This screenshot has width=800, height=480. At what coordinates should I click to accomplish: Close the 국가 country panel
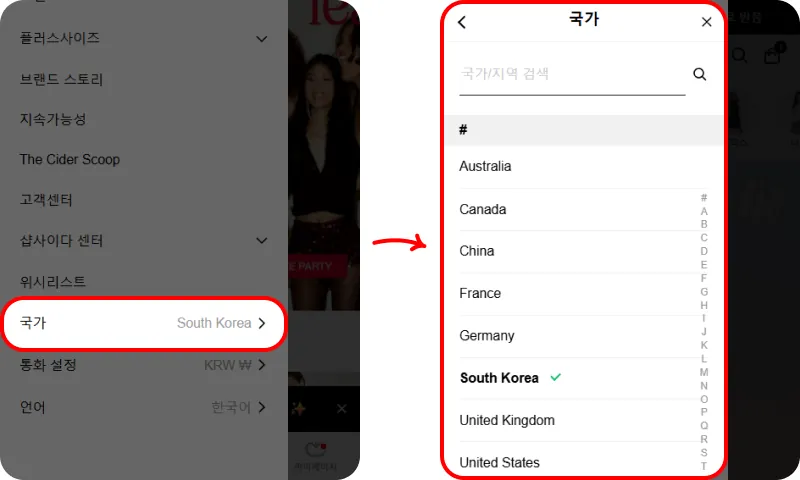706,22
